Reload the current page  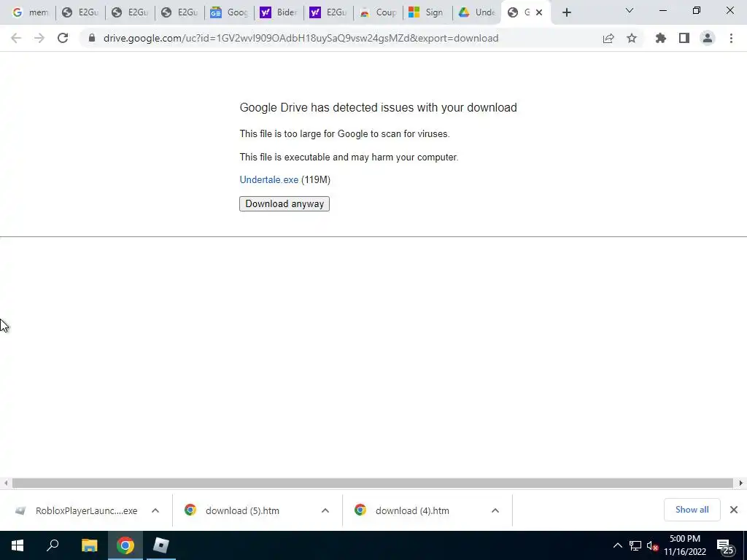[63, 38]
